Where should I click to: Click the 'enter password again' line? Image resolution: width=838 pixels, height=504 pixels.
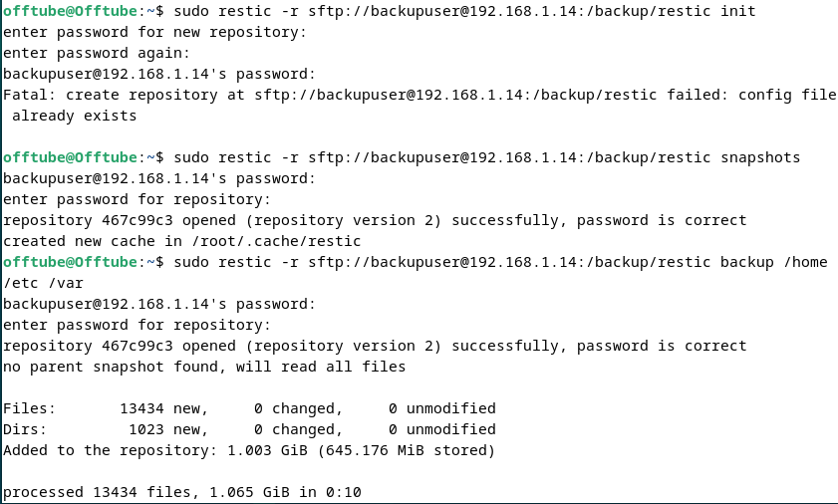coord(97,54)
